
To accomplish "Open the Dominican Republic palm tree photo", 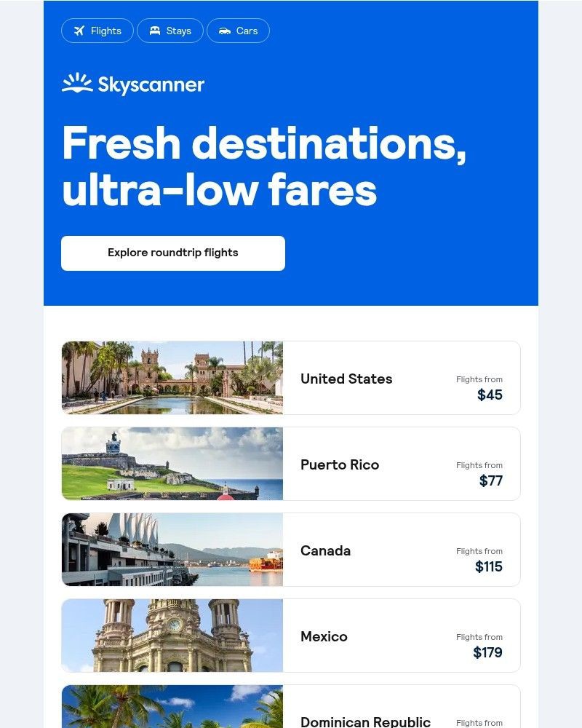I will coord(172,706).
